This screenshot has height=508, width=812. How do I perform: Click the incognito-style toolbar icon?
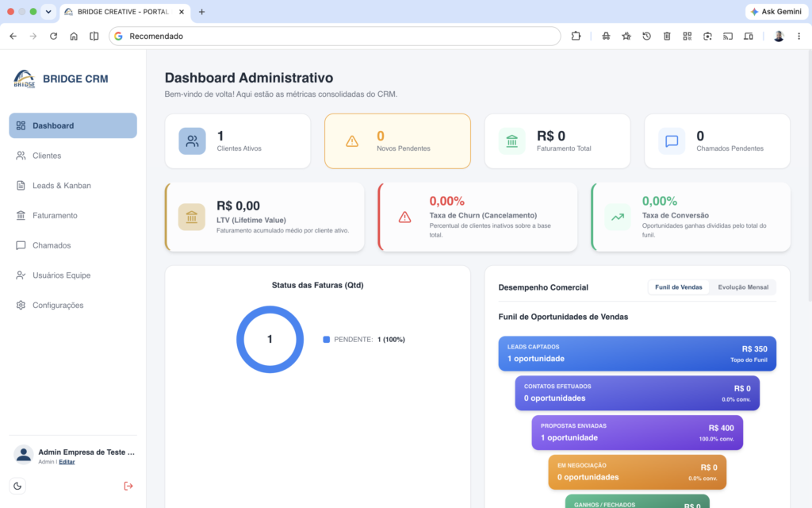pyautogui.click(x=606, y=37)
